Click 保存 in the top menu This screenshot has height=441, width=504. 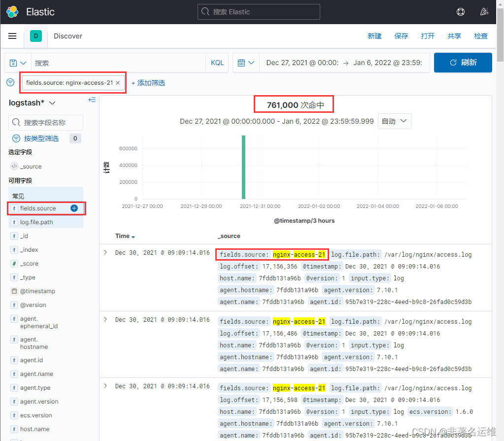click(401, 36)
